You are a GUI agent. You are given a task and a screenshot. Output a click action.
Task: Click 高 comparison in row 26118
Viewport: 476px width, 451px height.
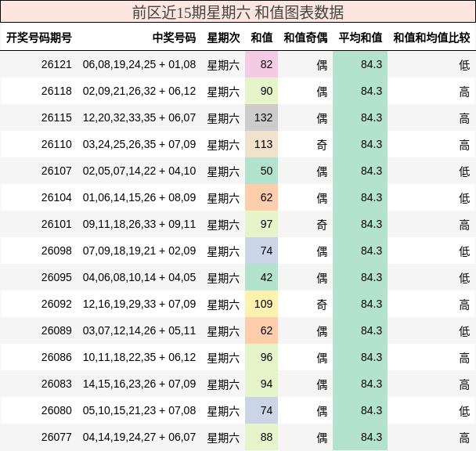click(464, 92)
